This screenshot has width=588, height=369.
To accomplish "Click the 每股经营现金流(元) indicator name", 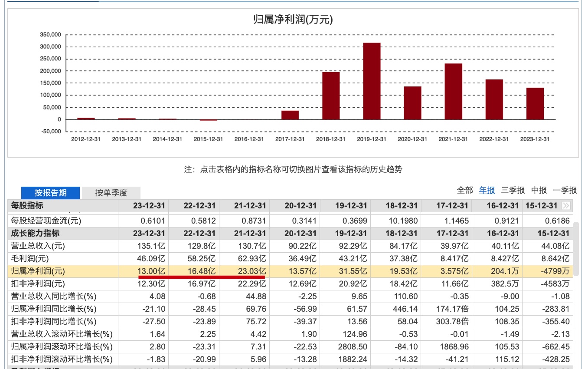I will click(x=46, y=221).
